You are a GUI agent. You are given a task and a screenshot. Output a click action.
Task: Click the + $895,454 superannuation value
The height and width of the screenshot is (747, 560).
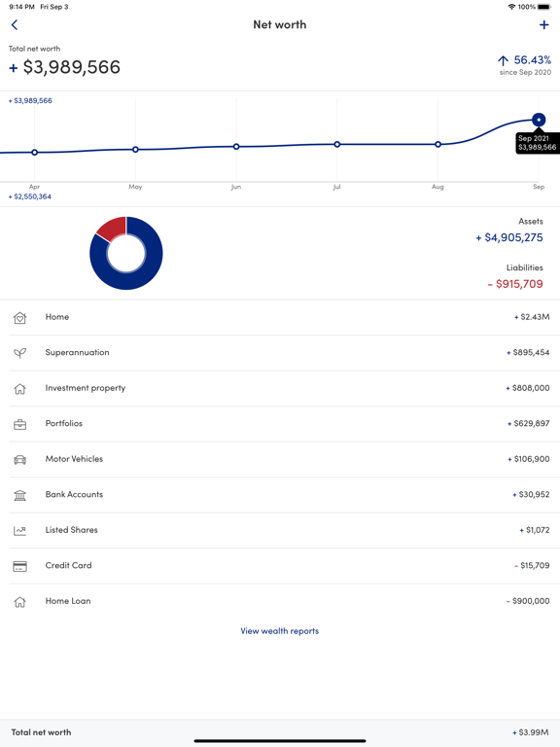pyautogui.click(x=528, y=352)
